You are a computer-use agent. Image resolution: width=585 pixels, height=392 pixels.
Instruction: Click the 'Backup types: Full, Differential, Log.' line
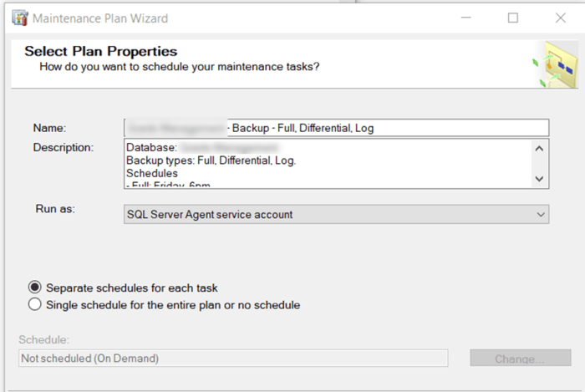click(211, 160)
